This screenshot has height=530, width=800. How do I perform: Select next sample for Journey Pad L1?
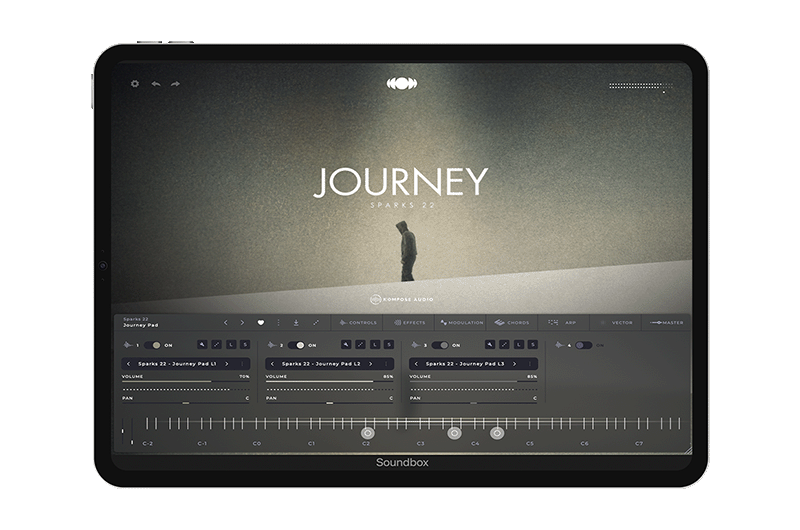(227, 364)
